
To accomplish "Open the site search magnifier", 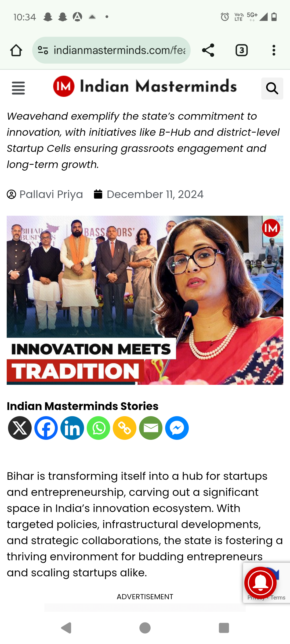I will point(272,88).
